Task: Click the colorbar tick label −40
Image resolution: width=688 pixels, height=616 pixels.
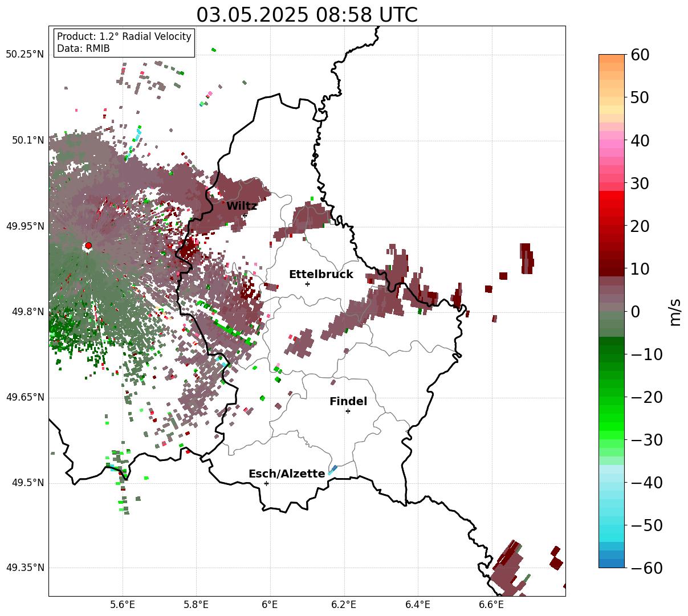Action: pos(646,483)
